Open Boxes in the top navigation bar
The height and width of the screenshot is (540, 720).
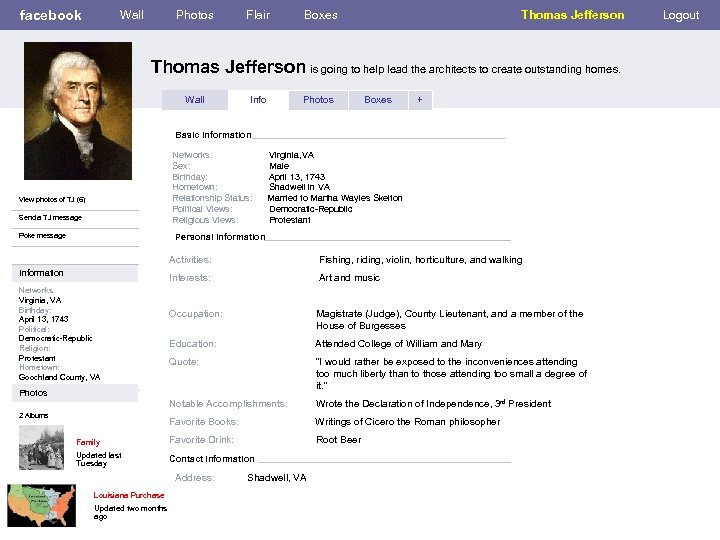click(x=321, y=15)
